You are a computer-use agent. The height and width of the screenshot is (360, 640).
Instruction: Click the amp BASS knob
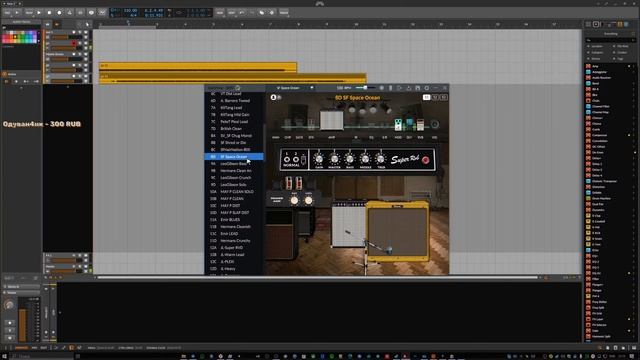tap(350, 159)
